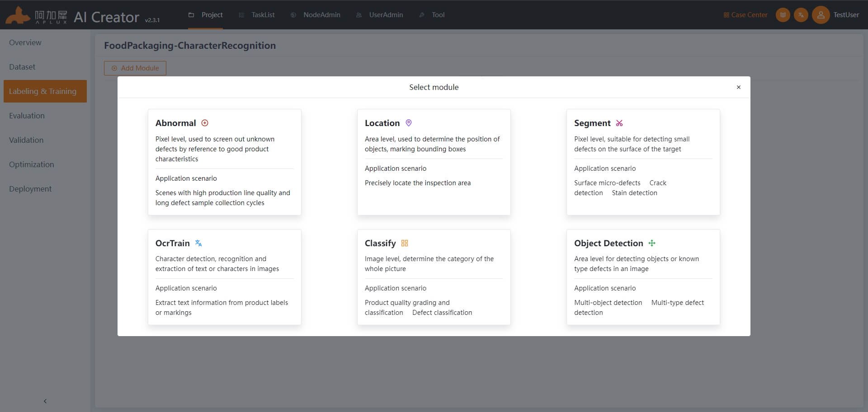The height and width of the screenshot is (412, 868).
Task: Collapse the sidebar with the chevron
Action: pos(45,401)
